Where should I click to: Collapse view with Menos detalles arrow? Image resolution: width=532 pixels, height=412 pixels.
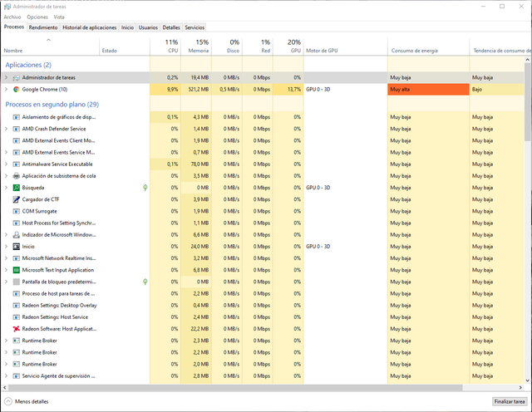[x=8, y=401]
